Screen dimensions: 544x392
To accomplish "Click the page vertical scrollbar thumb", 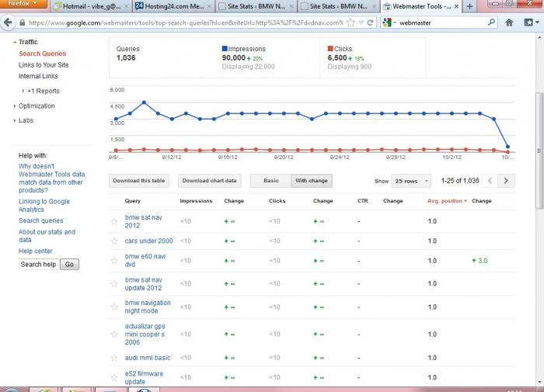I will (x=539, y=151).
